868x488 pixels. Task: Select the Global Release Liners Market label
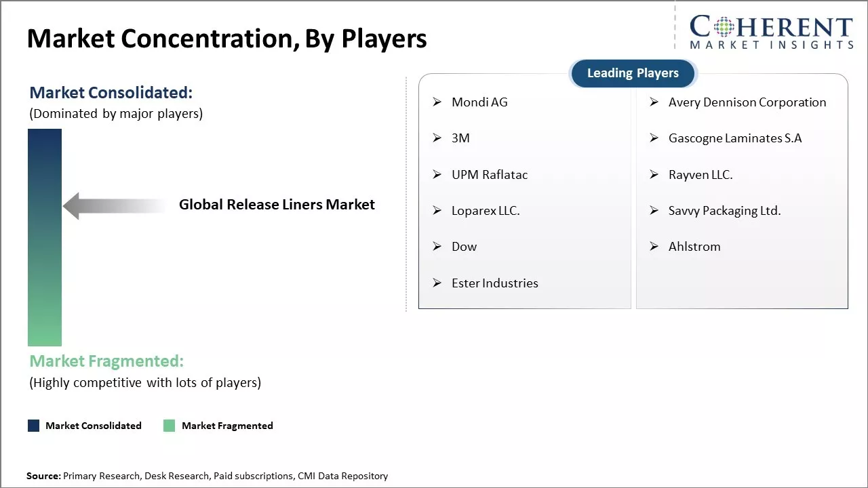click(x=277, y=205)
